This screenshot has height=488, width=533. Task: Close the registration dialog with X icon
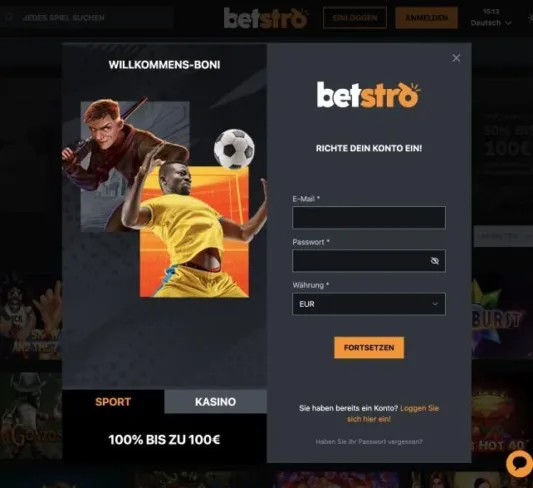456,58
